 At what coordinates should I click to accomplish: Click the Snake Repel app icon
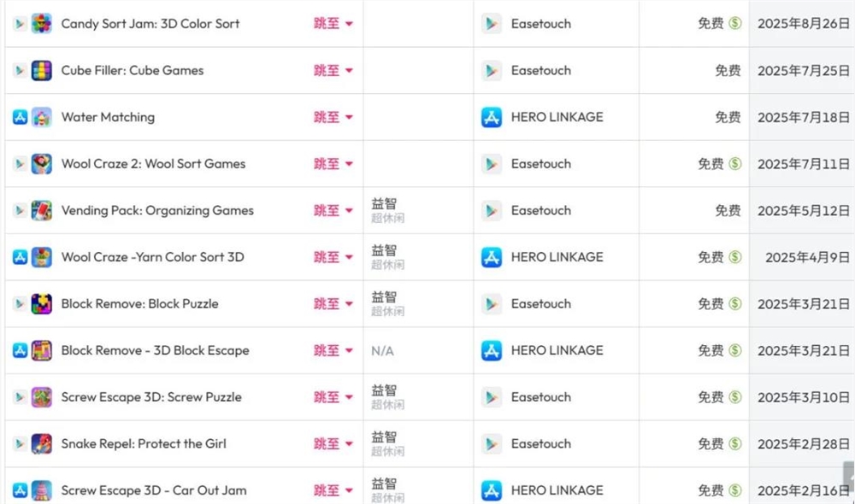coord(41,444)
